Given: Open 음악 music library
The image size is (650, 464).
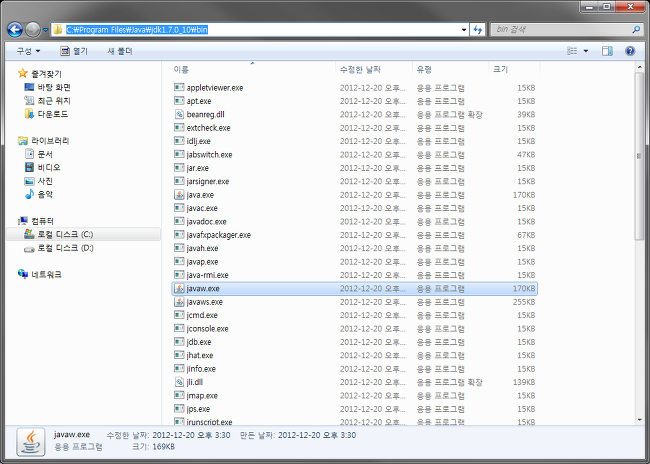Looking at the screenshot, I should (39, 194).
